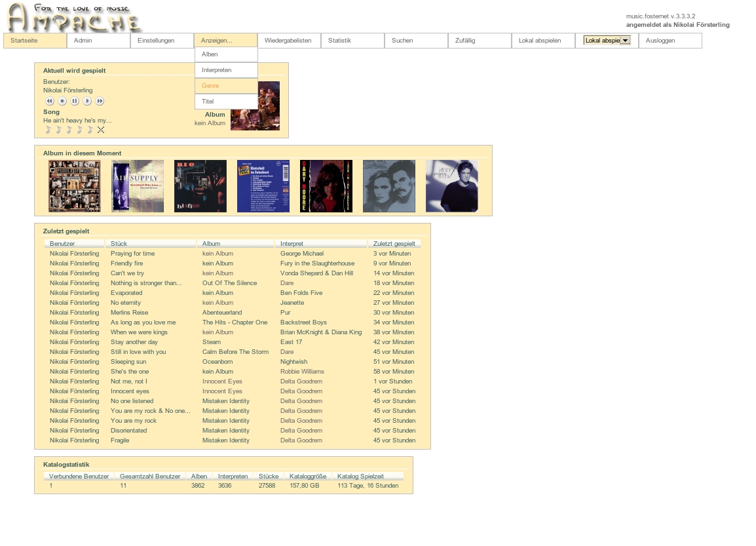Open the now-playing album cover image

pos(255,106)
